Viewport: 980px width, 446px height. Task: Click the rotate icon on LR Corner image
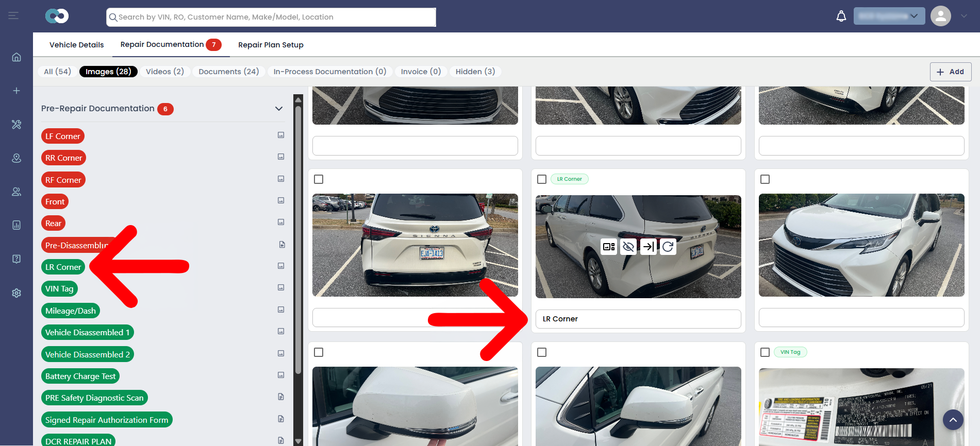pyautogui.click(x=668, y=247)
